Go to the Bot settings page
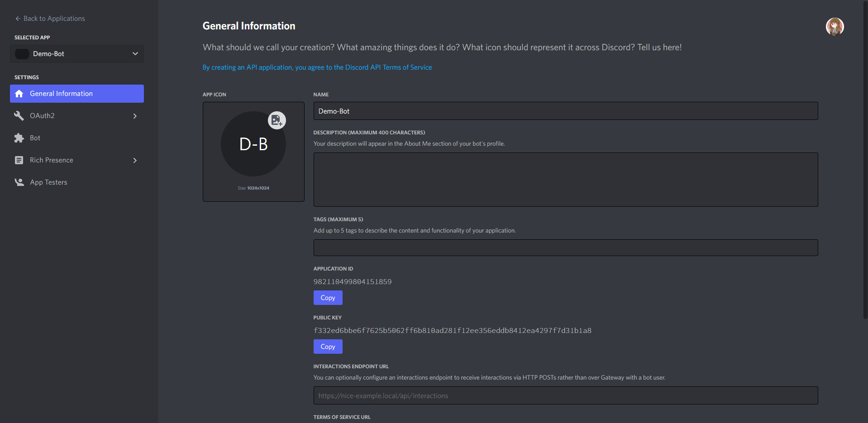 (77, 138)
